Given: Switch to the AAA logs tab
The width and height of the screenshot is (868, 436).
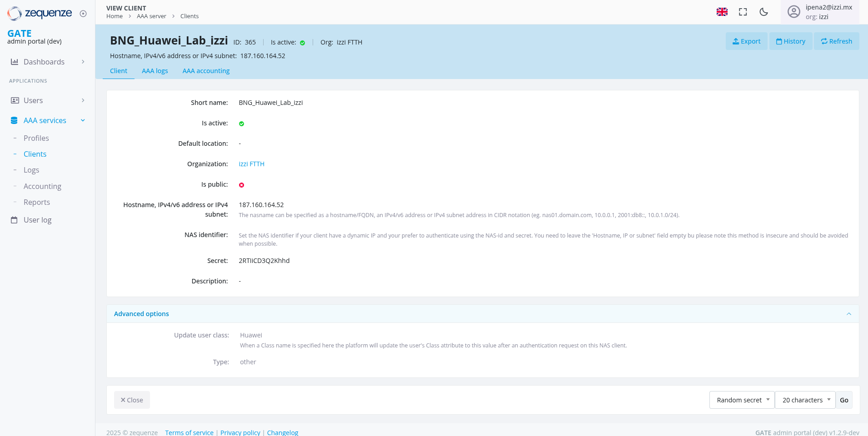Looking at the screenshot, I should tap(155, 71).
